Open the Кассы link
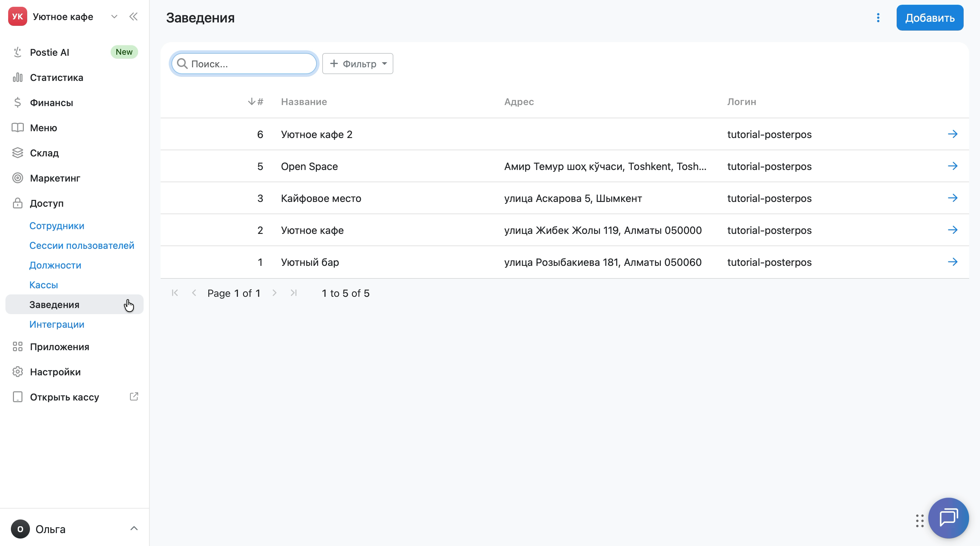 tap(44, 285)
